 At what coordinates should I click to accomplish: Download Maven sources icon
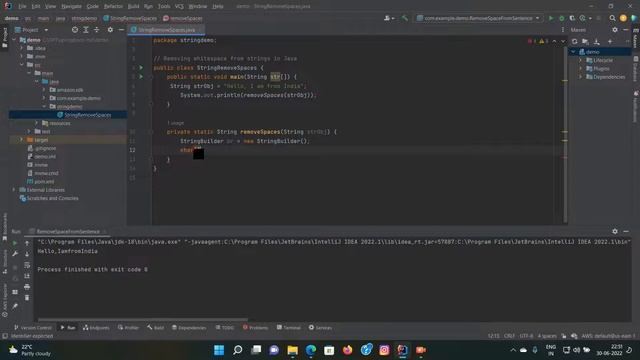[597, 41]
